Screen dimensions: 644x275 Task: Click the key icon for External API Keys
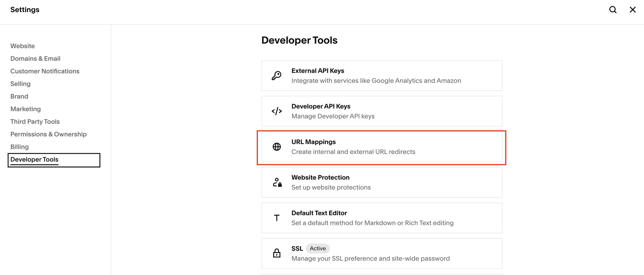click(x=276, y=75)
